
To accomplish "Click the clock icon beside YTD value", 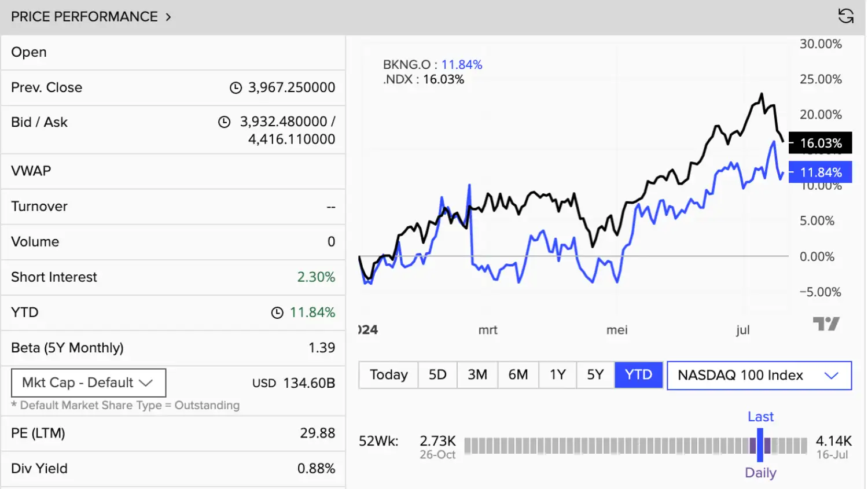I will point(277,313).
